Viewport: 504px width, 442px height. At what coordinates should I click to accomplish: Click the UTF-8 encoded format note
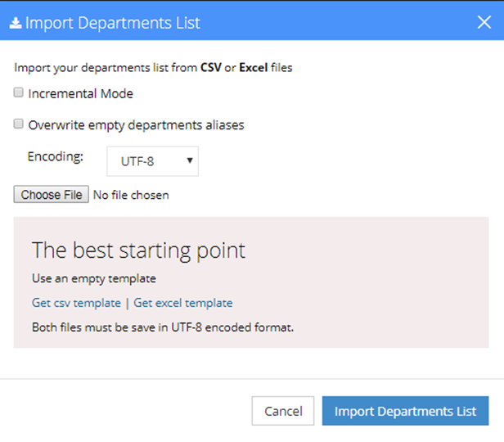point(162,327)
